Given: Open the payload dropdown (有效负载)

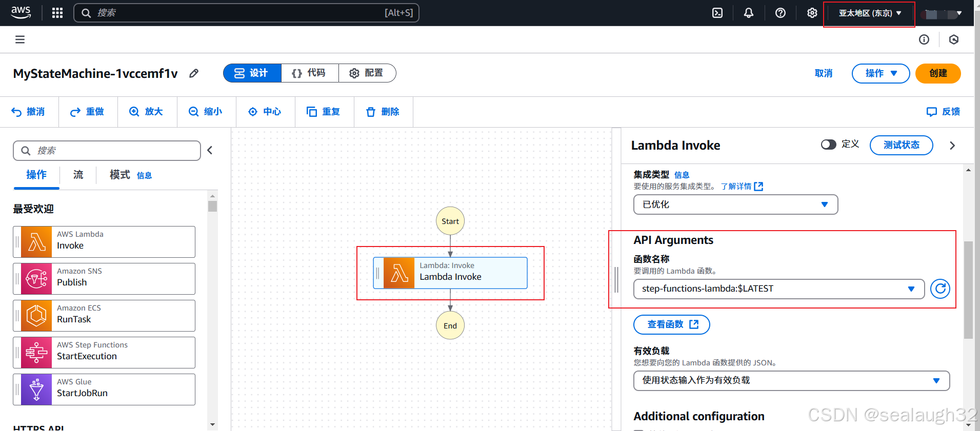Looking at the screenshot, I should pyautogui.click(x=792, y=381).
